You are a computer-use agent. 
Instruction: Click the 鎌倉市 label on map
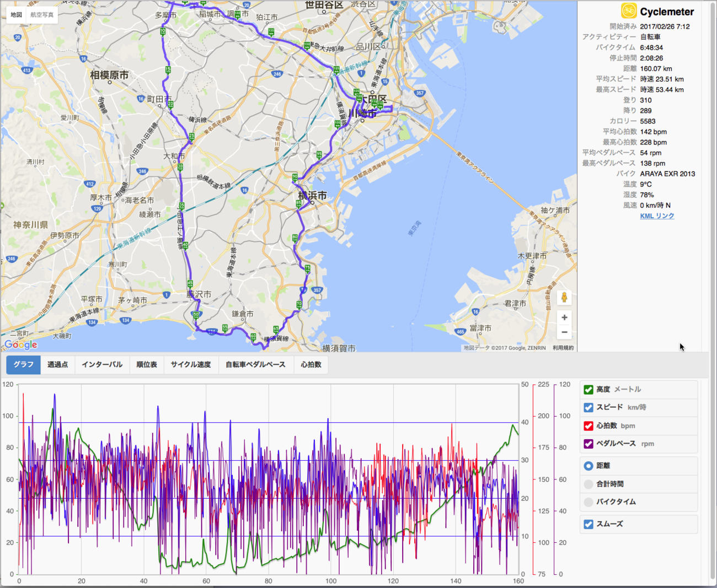243,314
